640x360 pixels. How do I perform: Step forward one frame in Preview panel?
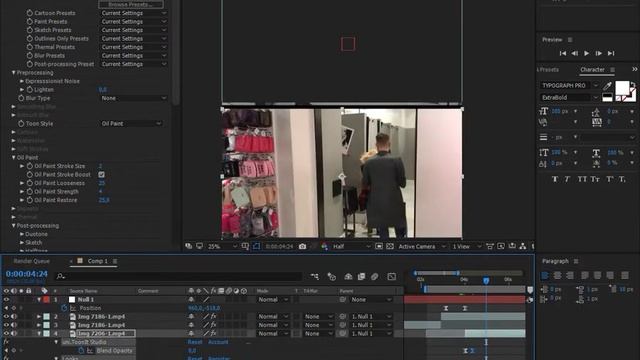click(x=599, y=53)
